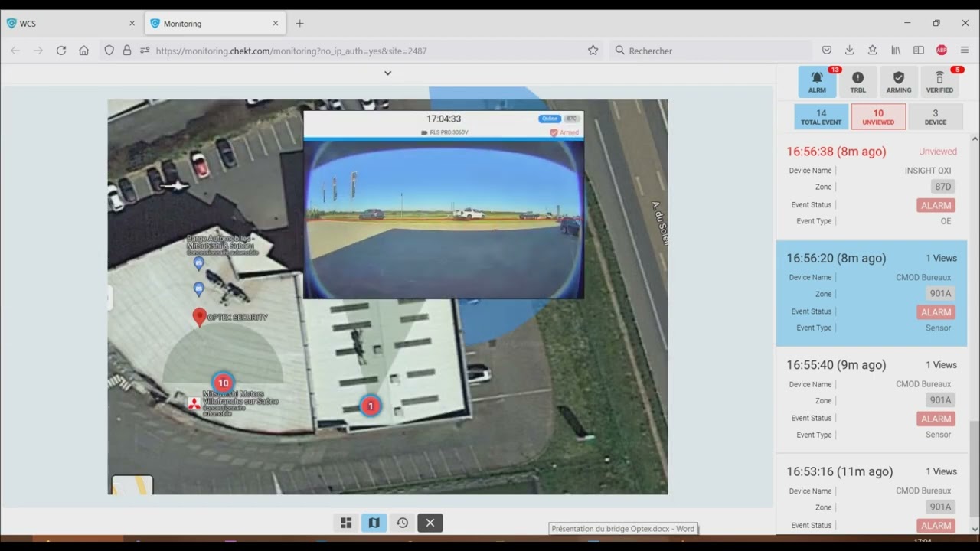Click the red cluster marker numbered 10
This screenshot has height=551, width=980.
(x=223, y=383)
